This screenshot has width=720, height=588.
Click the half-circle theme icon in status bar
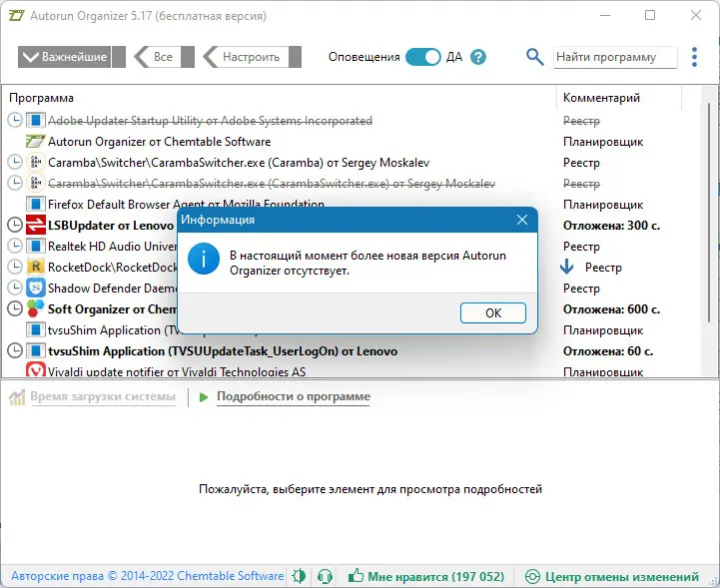coord(299,576)
